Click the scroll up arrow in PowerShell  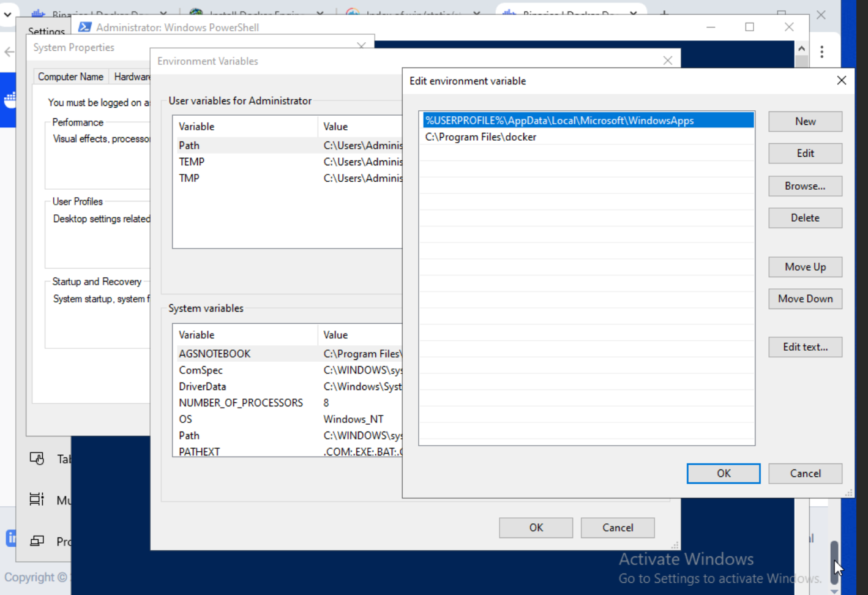(801, 48)
